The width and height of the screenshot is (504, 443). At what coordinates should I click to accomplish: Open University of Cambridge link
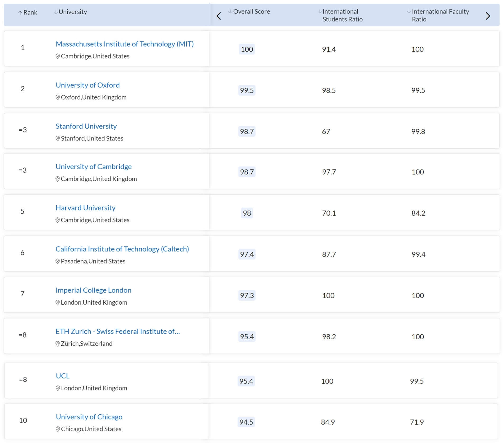94,167
